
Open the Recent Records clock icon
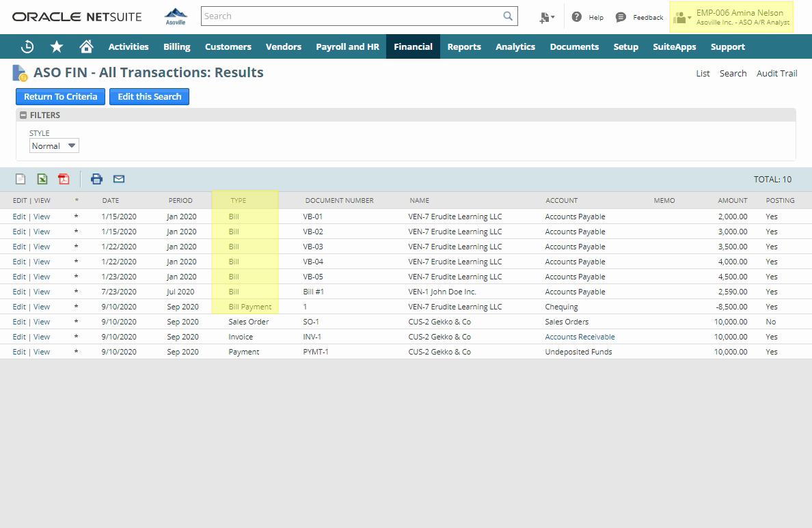[27, 46]
